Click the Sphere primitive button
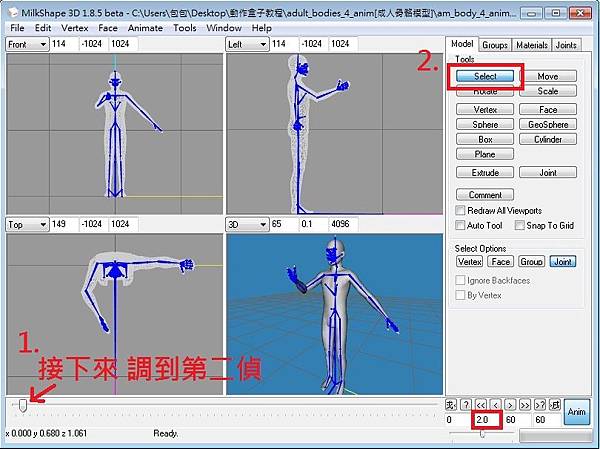 (485, 124)
